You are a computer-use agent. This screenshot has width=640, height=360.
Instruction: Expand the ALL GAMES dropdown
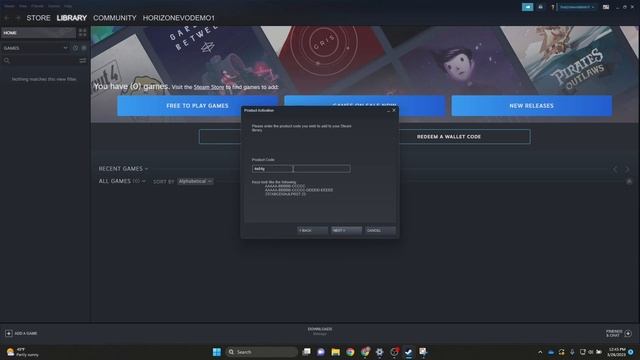(122, 181)
